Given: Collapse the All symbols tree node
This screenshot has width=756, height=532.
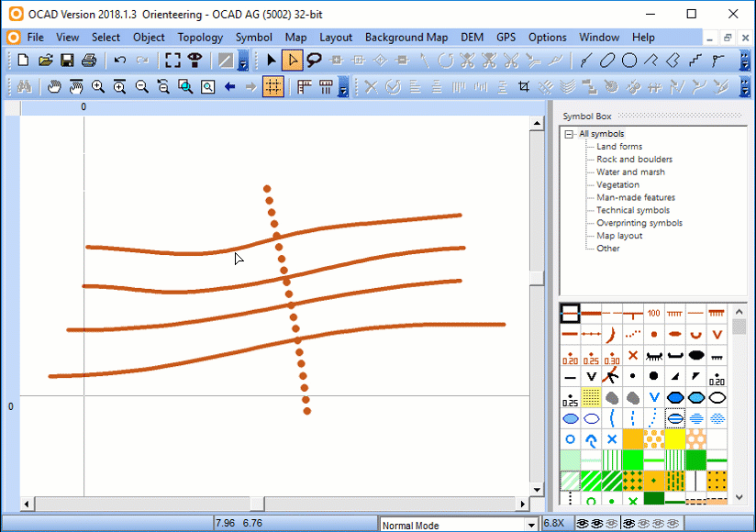Looking at the screenshot, I should click(x=569, y=134).
